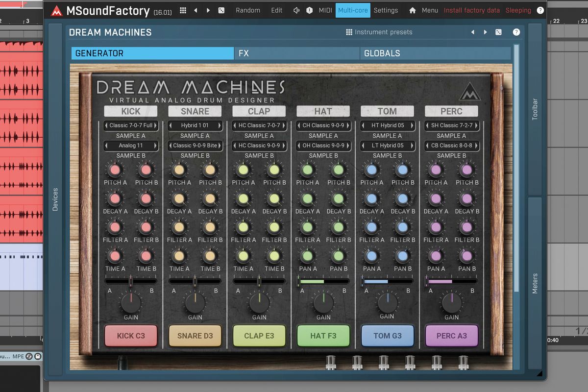Open the Classic 7-0-7 Full kick sample selector
588x392 pixels.
click(130, 125)
